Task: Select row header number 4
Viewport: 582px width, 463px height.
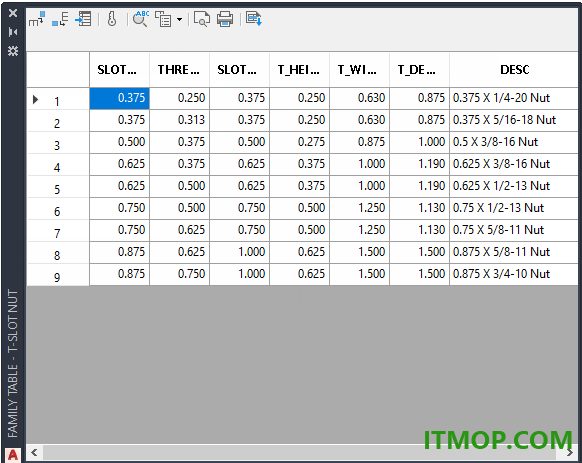Action: 58,164
